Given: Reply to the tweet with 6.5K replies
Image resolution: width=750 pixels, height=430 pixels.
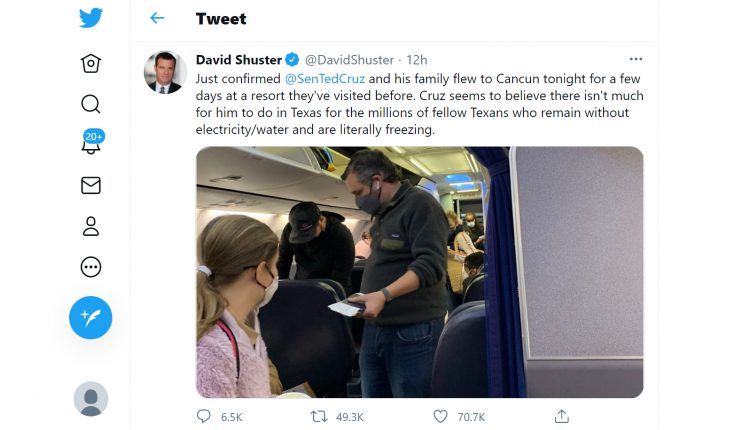Looking at the screenshot, I should tap(204, 416).
